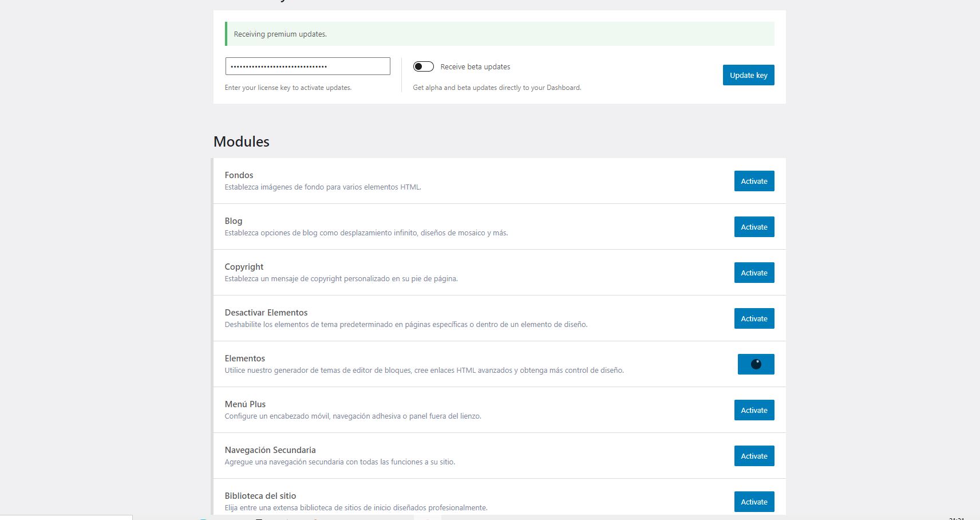Screen dimensions: 980x520
Task: Activate the Desactivar Elementos module
Action: (754, 318)
